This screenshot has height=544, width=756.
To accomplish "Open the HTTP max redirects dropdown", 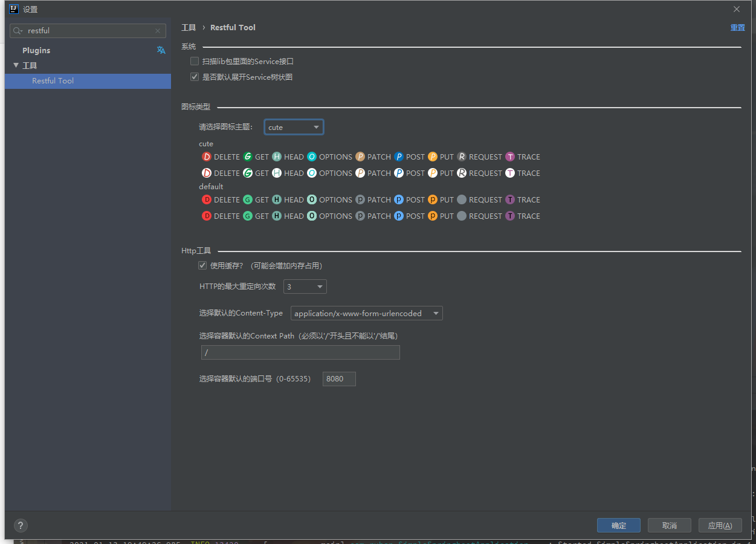I will tap(305, 287).
